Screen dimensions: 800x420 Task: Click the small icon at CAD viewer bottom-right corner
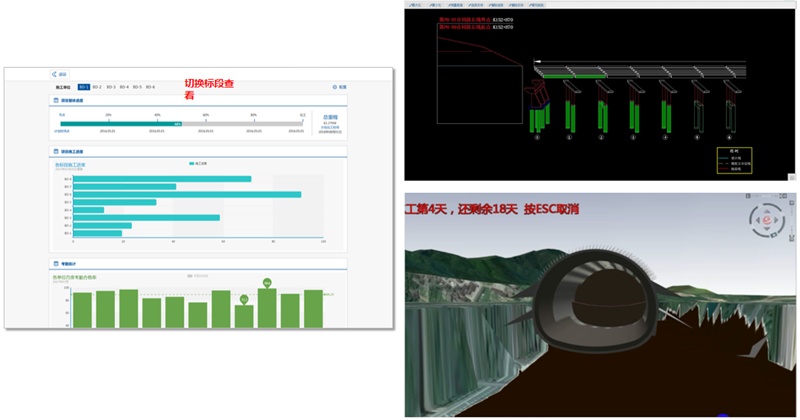794,176
